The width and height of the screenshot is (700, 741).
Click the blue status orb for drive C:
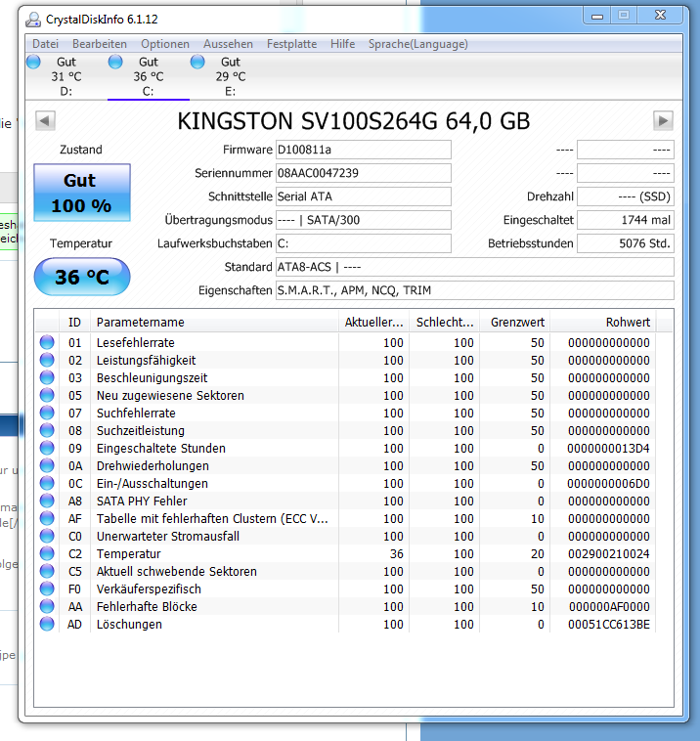115,62
